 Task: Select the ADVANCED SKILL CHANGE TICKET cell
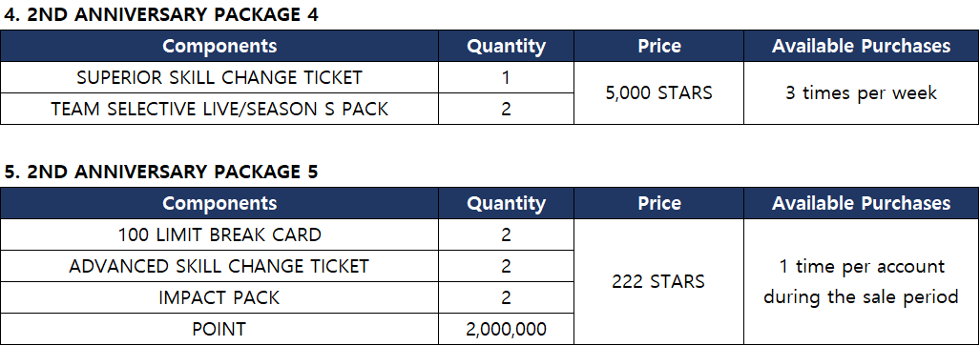pos(219,266)
